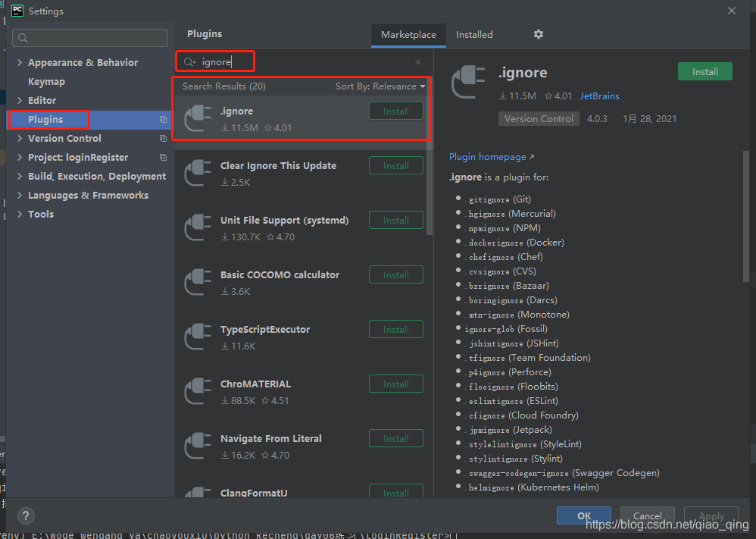Click the Clear Ignore This Update plugin icon
The height and width of the screenshot is (539, 756).
click(198, 174)
